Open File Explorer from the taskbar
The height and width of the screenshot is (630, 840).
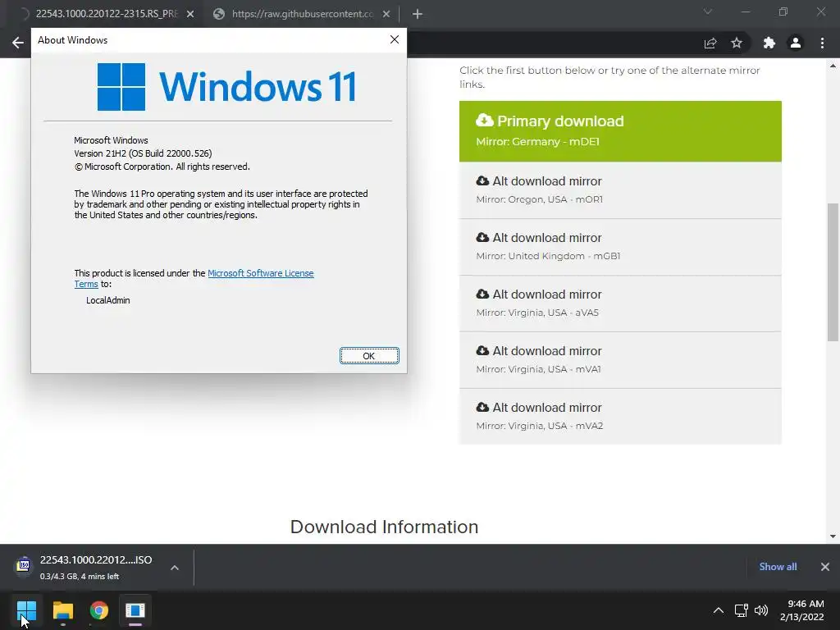pos(62,610)
